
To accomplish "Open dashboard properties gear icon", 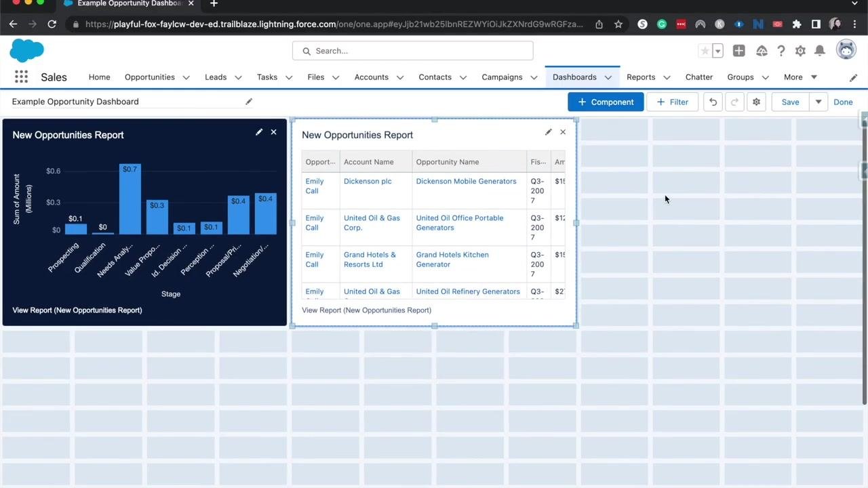I will click(756, 102).
